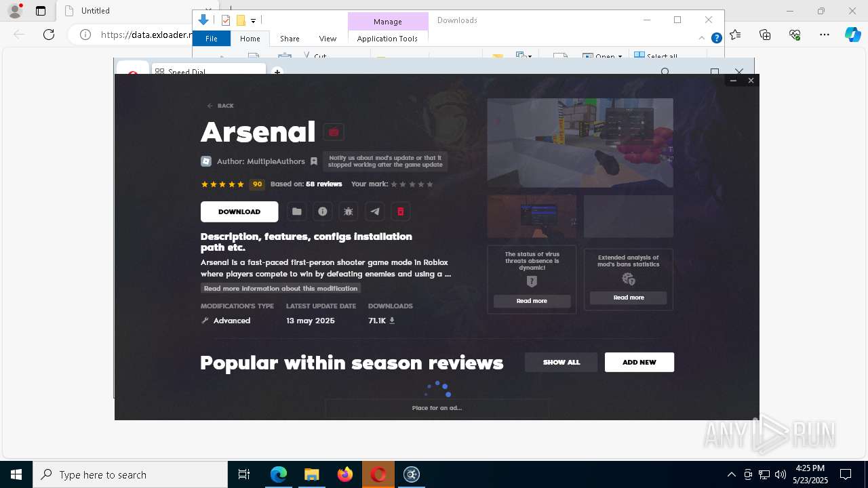The height and width of the screenshot is (488, 868).
Task: Open the large Arsenal gameplay screenshot
Action: [x=580, y=143]
